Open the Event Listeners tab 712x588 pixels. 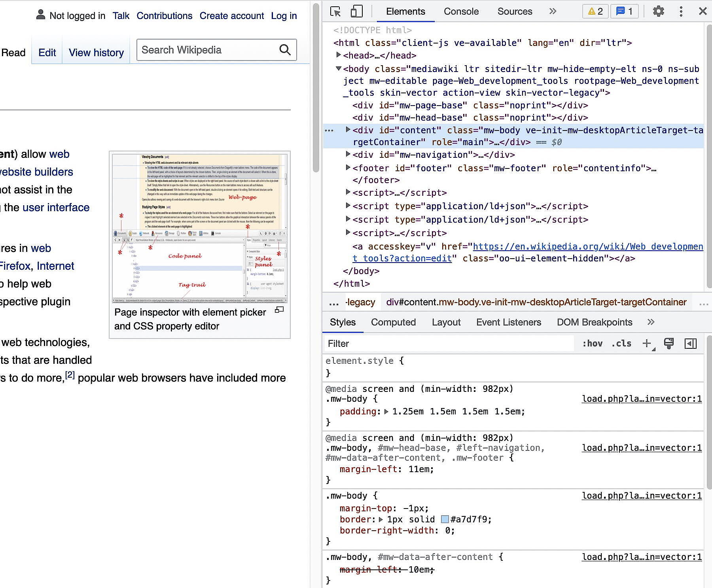509,322
